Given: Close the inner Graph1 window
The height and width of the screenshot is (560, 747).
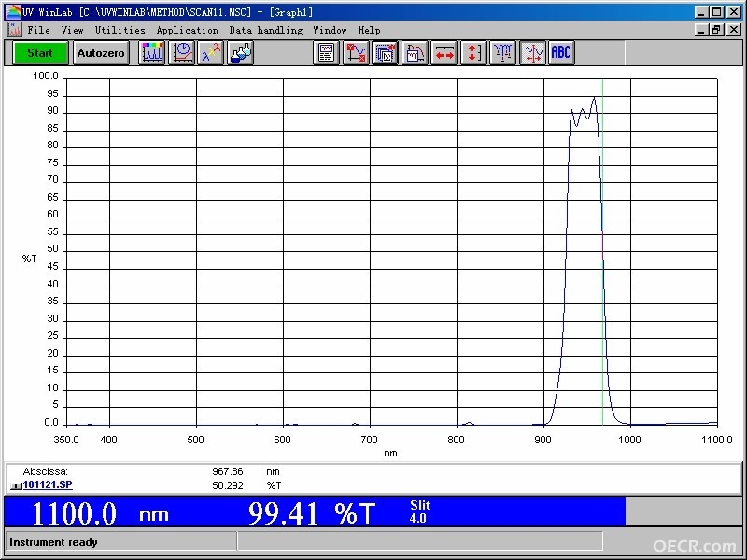Looking at the screenshot, I should coord(734,30).
